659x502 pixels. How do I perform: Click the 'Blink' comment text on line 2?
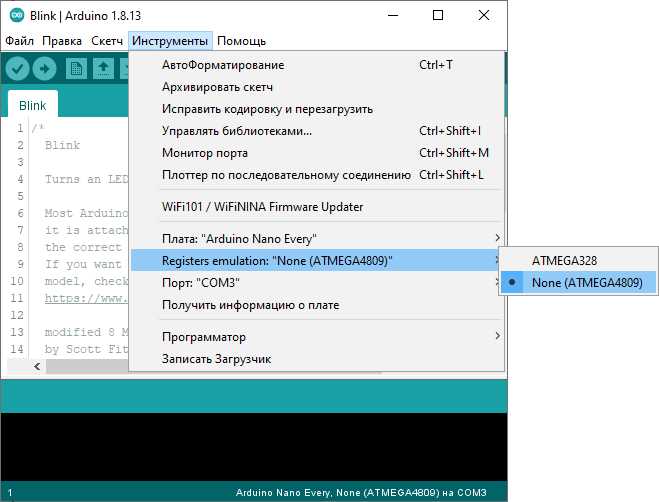point(62,145)
